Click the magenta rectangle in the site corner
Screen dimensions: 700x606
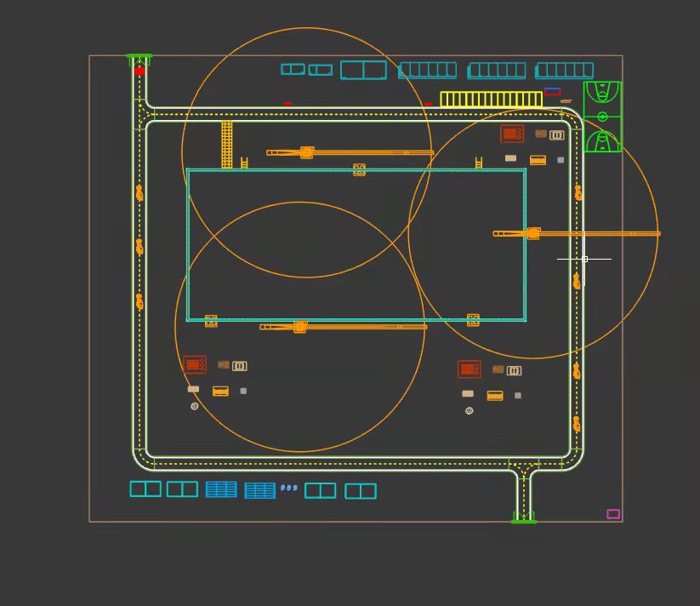(x=613, y=514)
